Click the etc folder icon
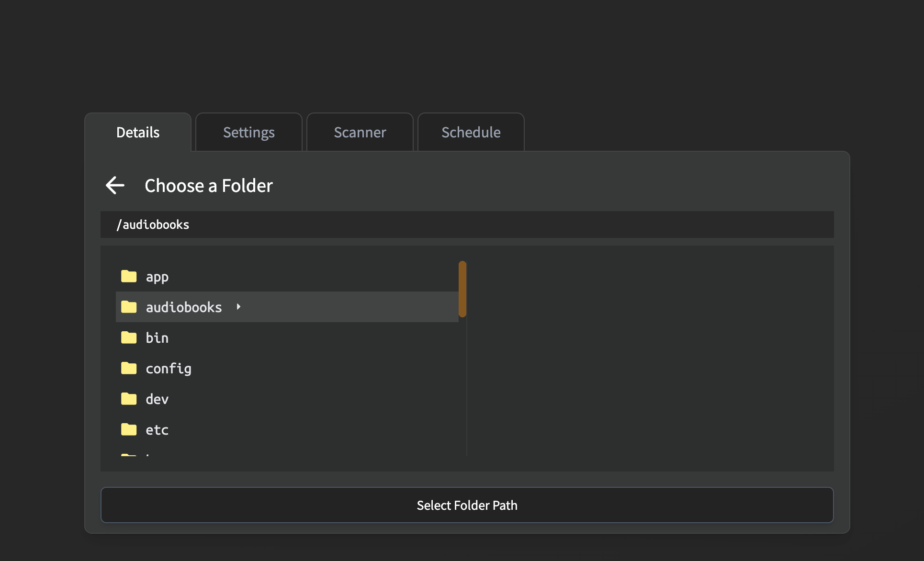This screenshot has width=924, height=561. coord(129,429)
